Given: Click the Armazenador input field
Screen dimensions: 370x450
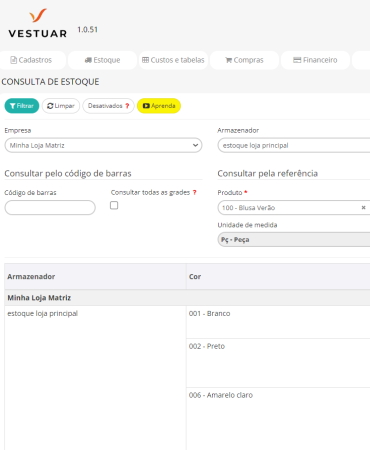Looking at the screenshot, I should coord(294,145).
